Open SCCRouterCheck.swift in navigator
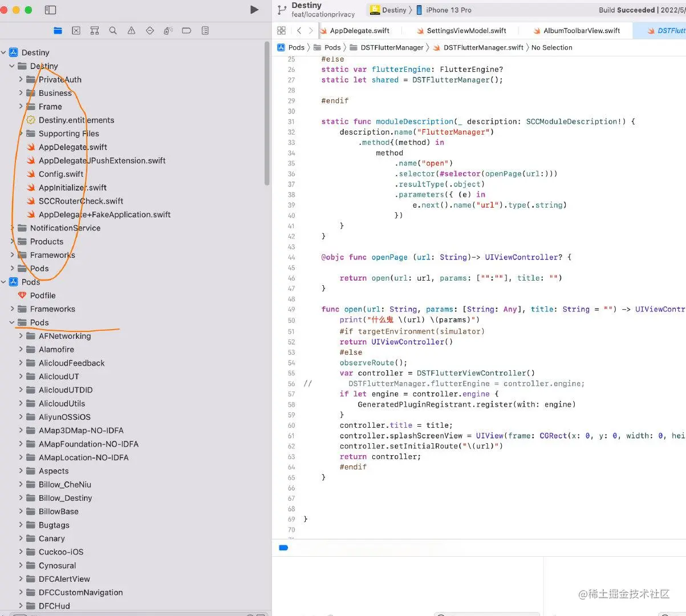 click(81, 201)
